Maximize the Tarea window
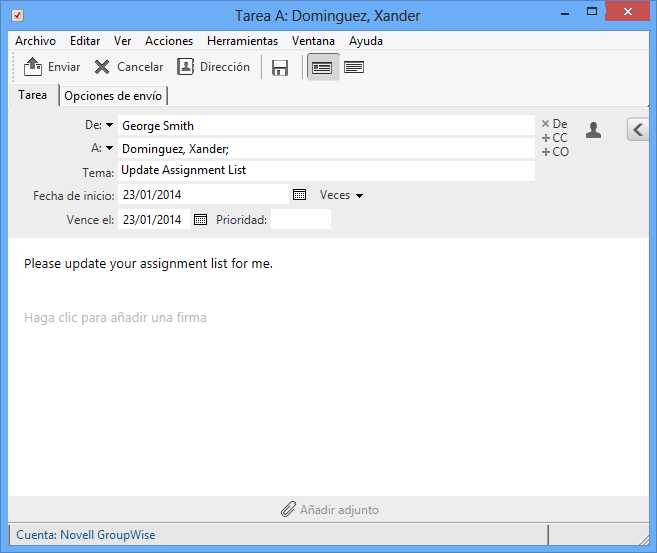The height and width of the screenshot is (553, 657). (592, 12)
